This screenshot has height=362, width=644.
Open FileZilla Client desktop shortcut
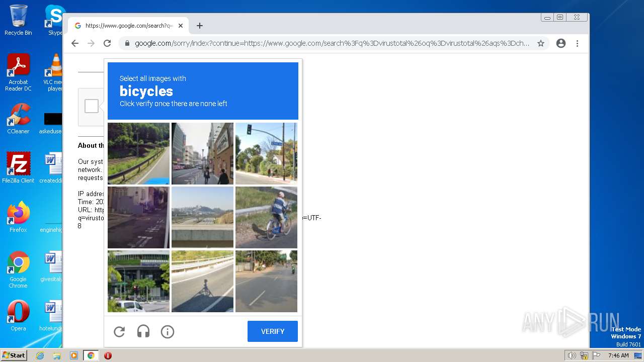[x=18, y=168]
